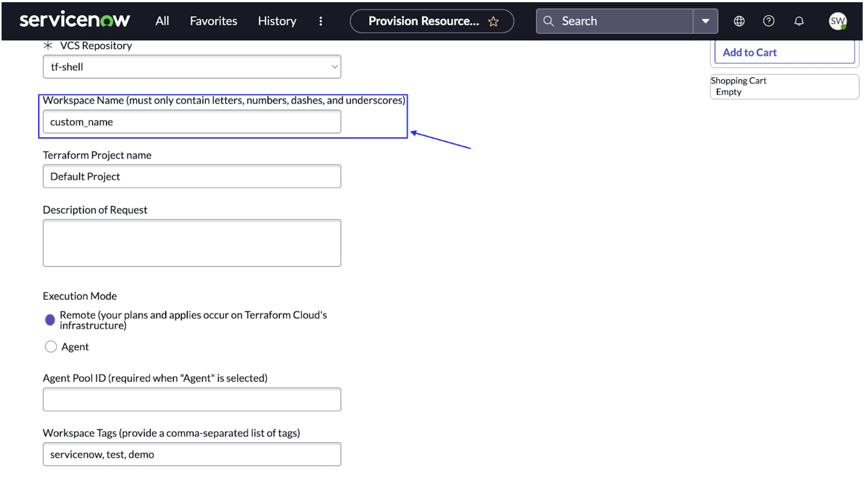This screenshot has width=868, height=482.
Task: Click into the Description of Request textarea
Action: tap(192, 243)
